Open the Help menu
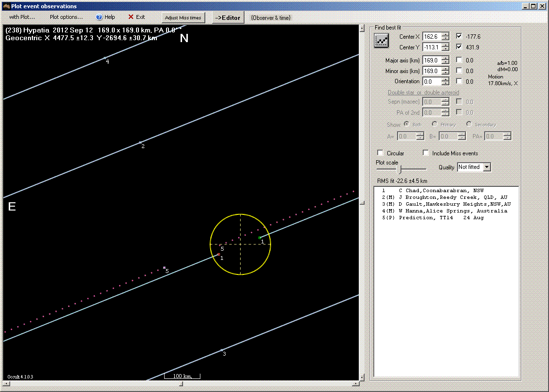The image size is (549, 392). pos(106,17)
